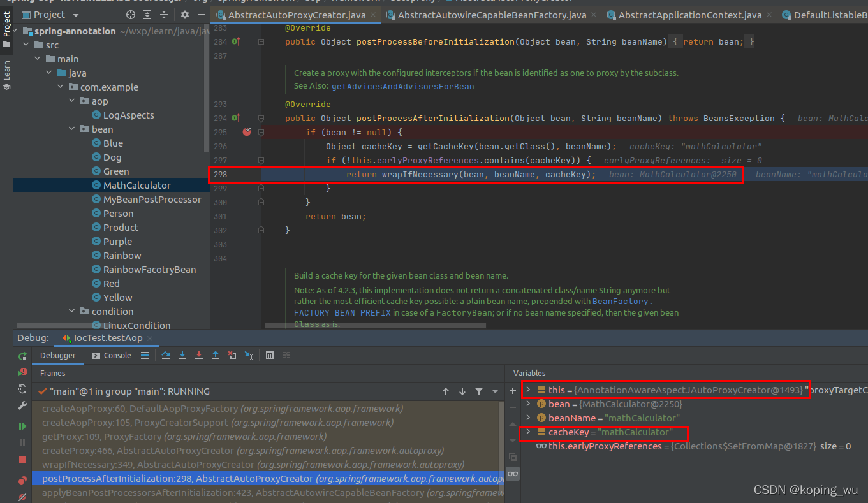Expand folded method at line 284
Screen dimensions: 868x503
(261, 41)
